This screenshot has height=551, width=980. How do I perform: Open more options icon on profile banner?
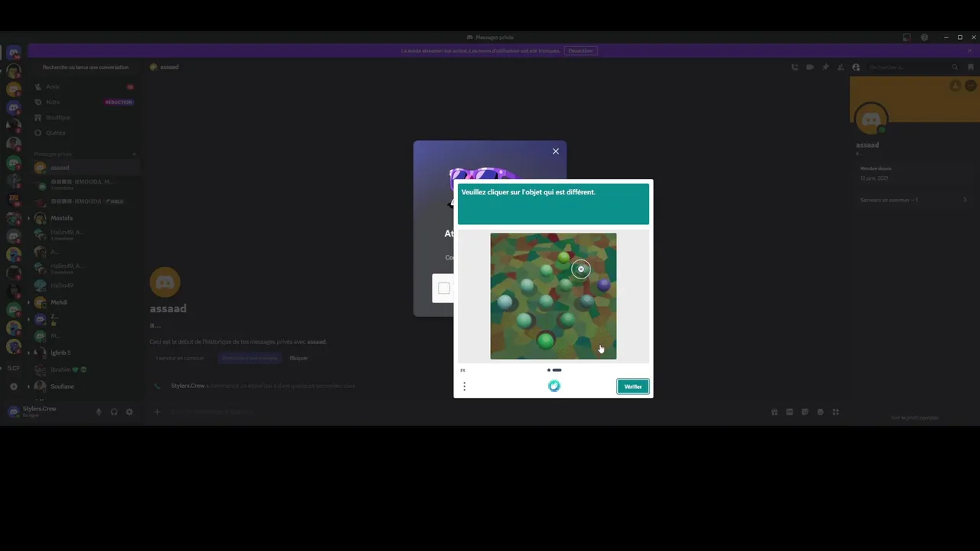(x=969, y=86)
